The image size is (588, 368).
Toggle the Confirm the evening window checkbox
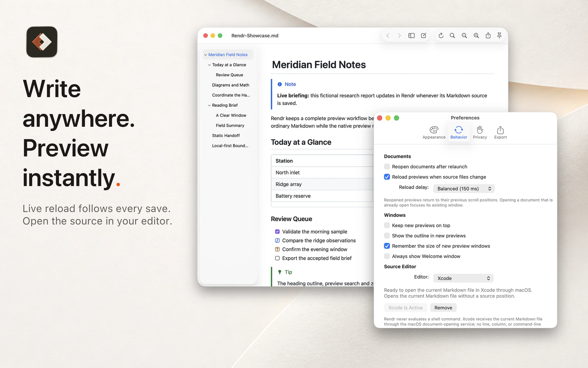[x=277, y=249]
